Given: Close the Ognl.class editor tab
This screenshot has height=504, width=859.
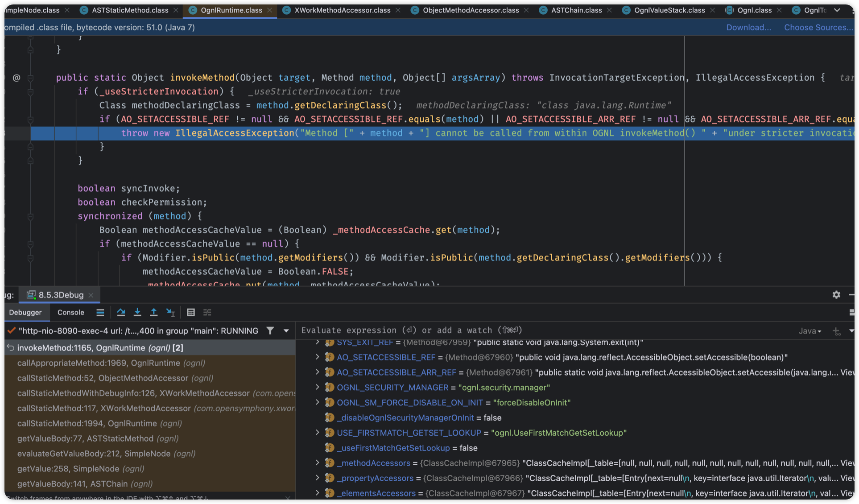Looking at the screenshot, I should 779,10.
